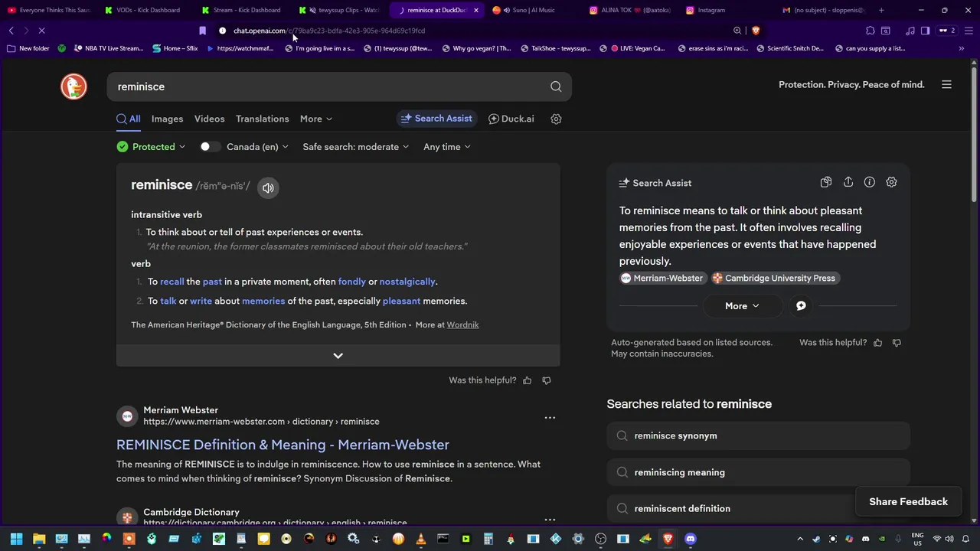This screenshot has height=551, width=980.
Task: Switch to the Suno AI Music tab
Action: (x=534, y=10)
